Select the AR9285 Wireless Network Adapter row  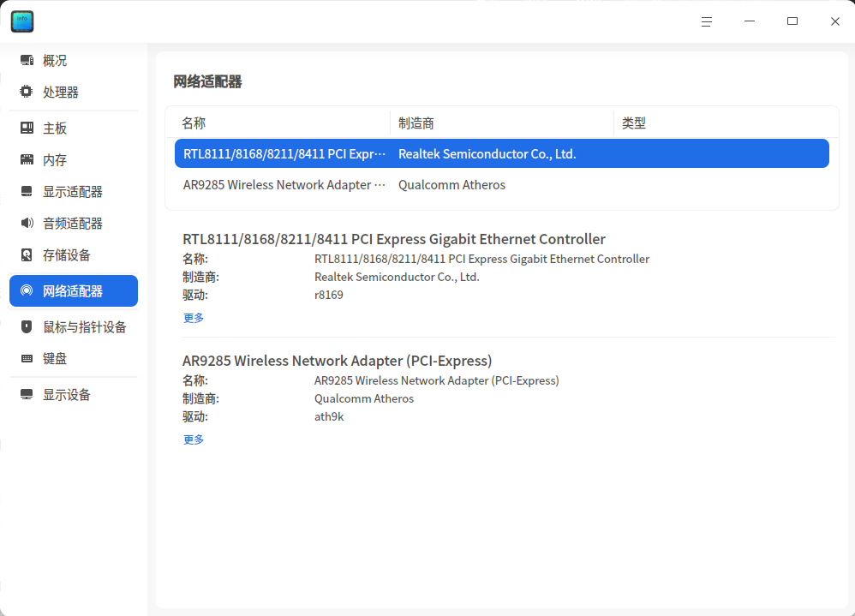pyautogui.click(x=502, y=185)
